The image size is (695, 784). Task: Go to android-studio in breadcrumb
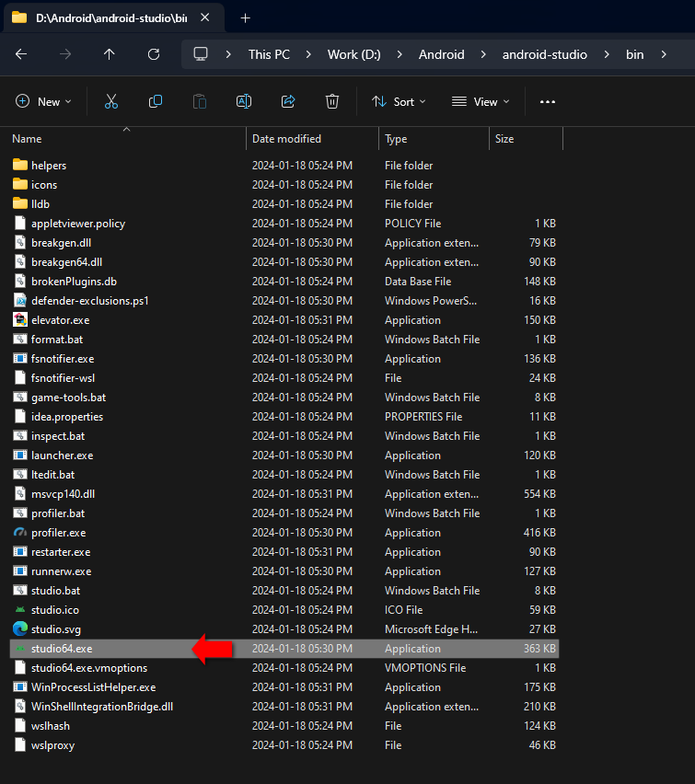(x=544, y=54)
